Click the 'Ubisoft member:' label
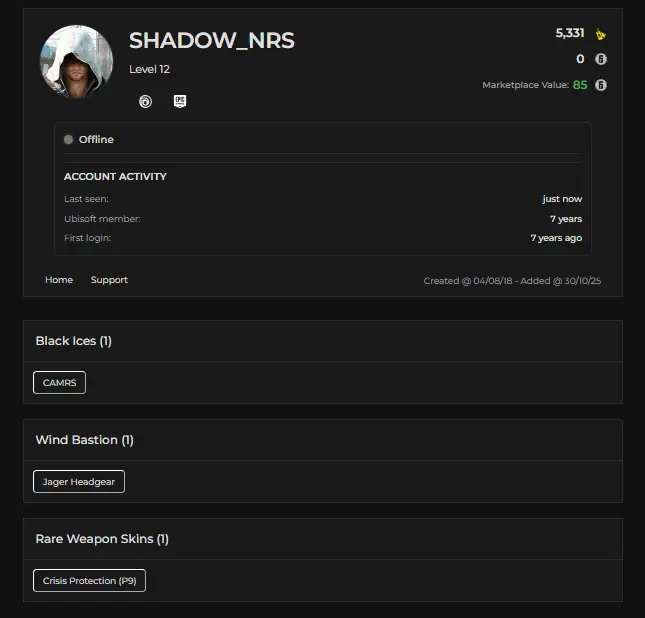This screenshot has height=618, width=645. point(102,219)
